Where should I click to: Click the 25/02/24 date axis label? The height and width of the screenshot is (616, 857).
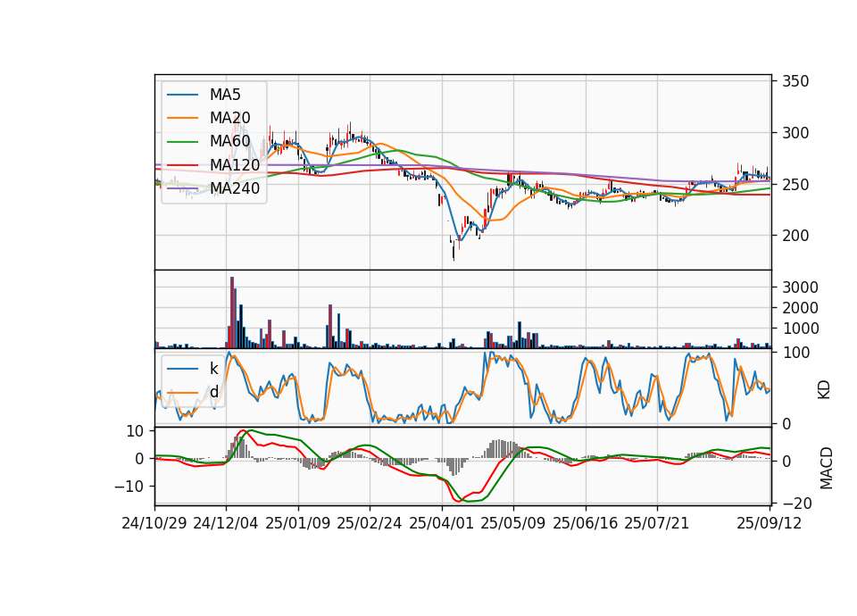point(370,523)
